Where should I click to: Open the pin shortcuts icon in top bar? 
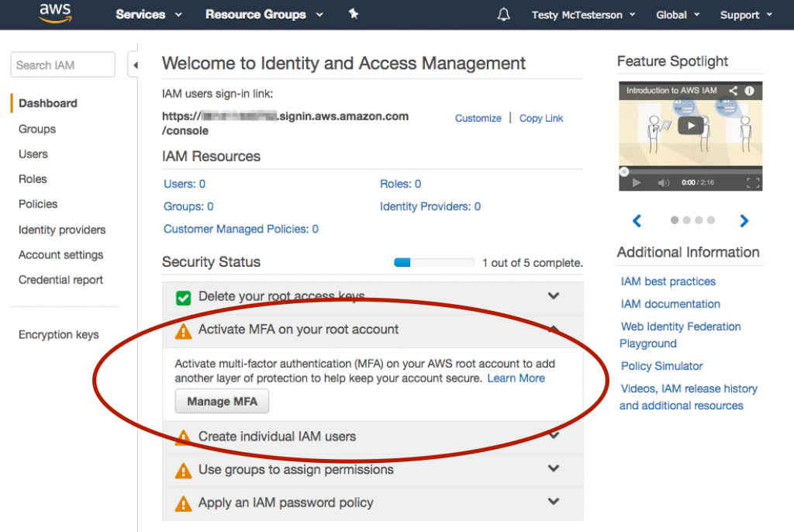pos(354,14)
